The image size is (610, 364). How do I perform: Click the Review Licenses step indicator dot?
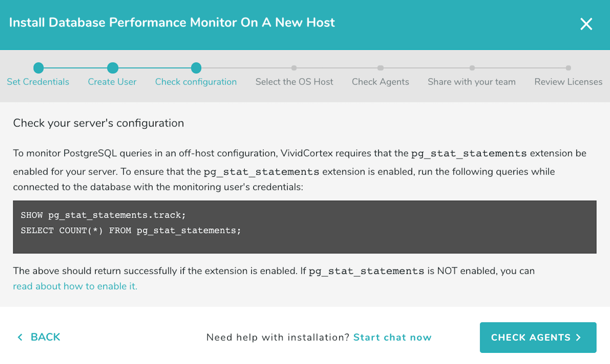tap(569, 68)
